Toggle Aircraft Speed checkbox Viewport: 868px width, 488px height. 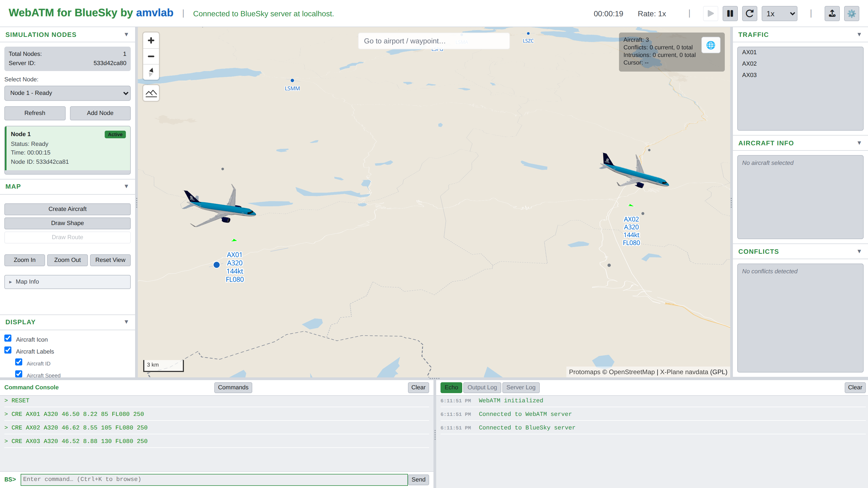click(x=19, y=374)
